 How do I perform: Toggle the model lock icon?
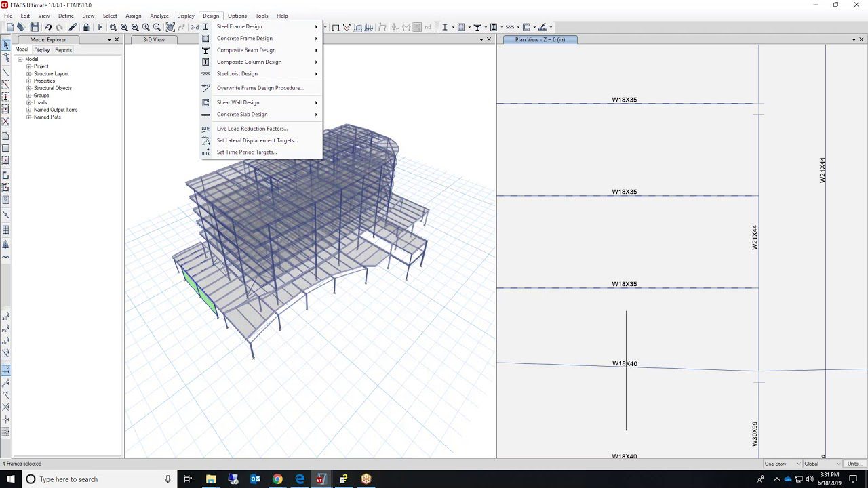pos(86,27)
